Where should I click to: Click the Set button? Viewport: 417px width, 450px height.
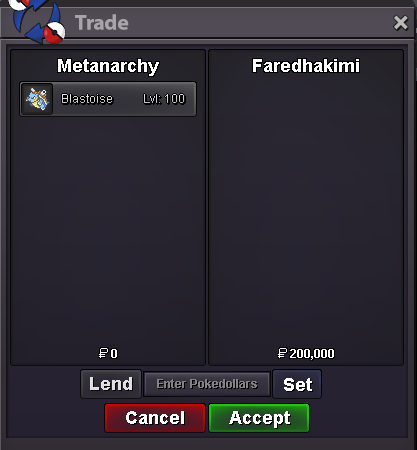(297, 384)
